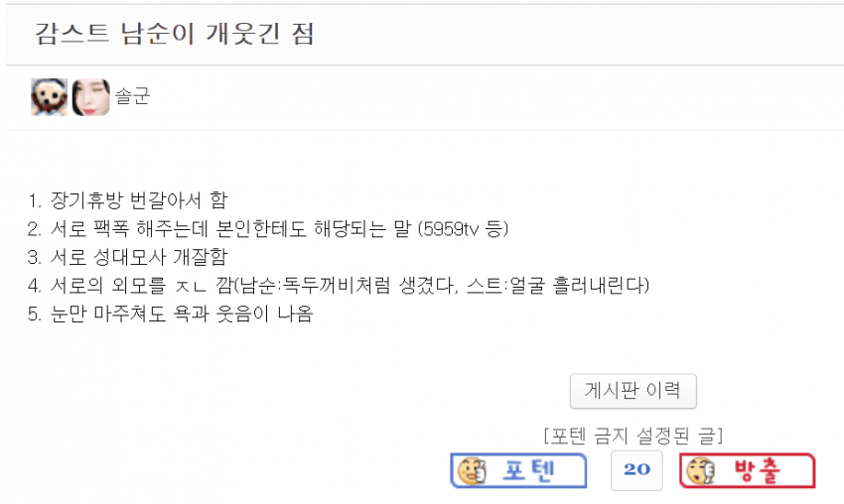Viewport: 844px width, 504px height.
Task: Select the vote count box showing 20
Action: 636,470
